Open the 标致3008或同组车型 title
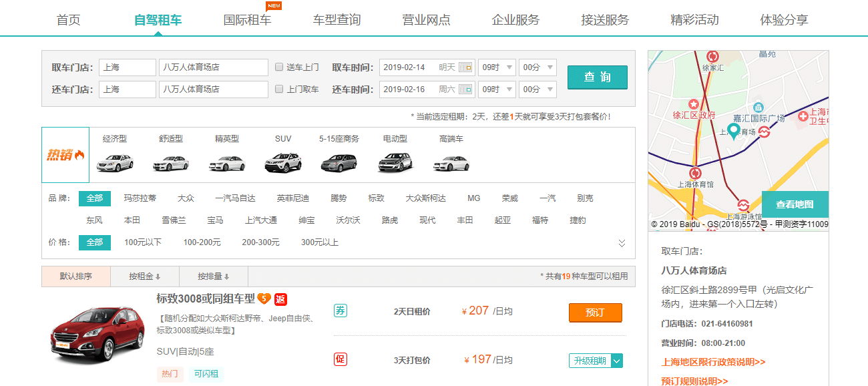The height and width of the screenshot is (386, 868). coord(206,299)
